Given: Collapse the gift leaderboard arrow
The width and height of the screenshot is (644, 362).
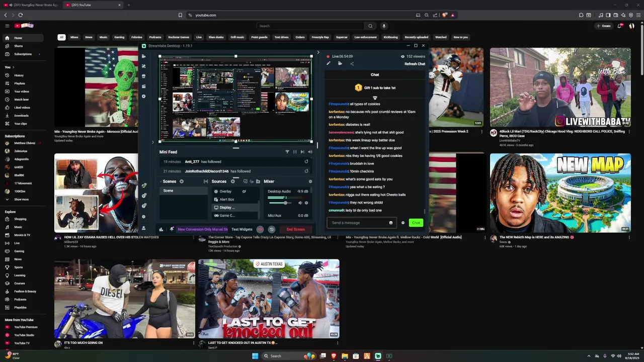Looking at the screenshot, I should coord(375,98).
